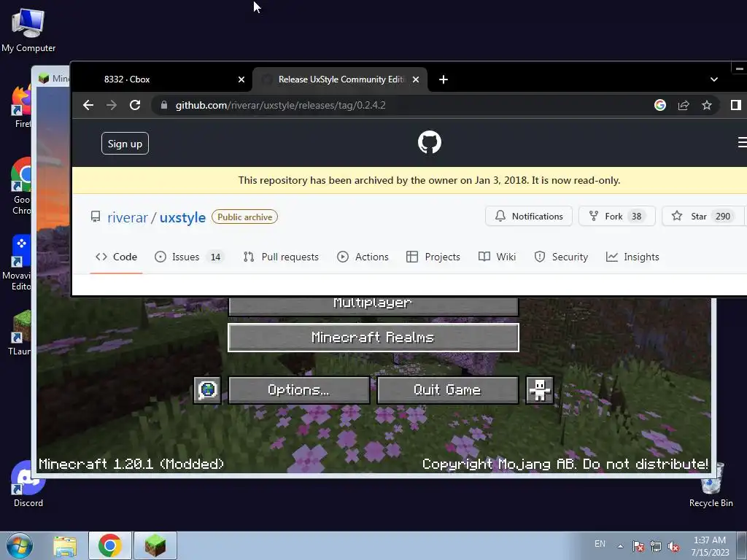Open Minecraft Options
747x560 pixels.
298,390
